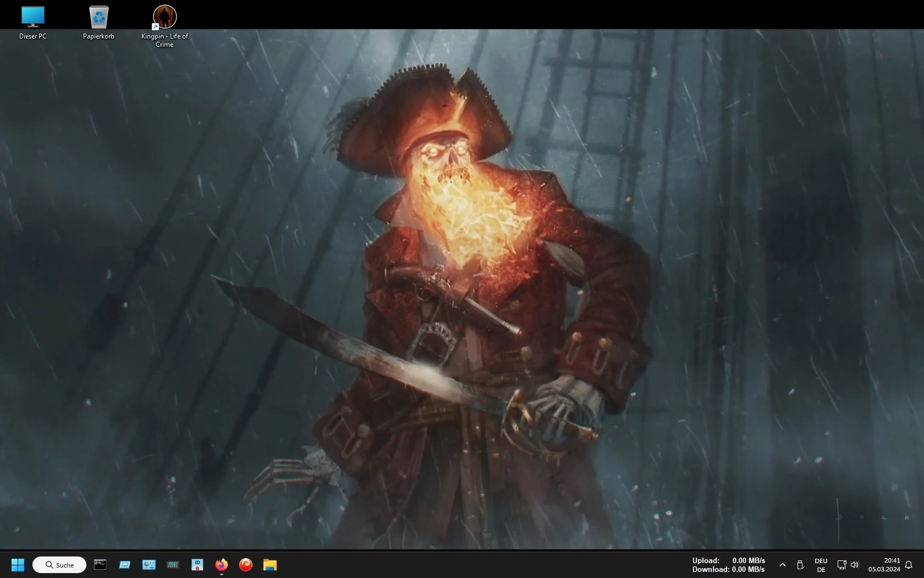Open the network status tray icon
Screen dimensions: 924x578
(842, 565)
